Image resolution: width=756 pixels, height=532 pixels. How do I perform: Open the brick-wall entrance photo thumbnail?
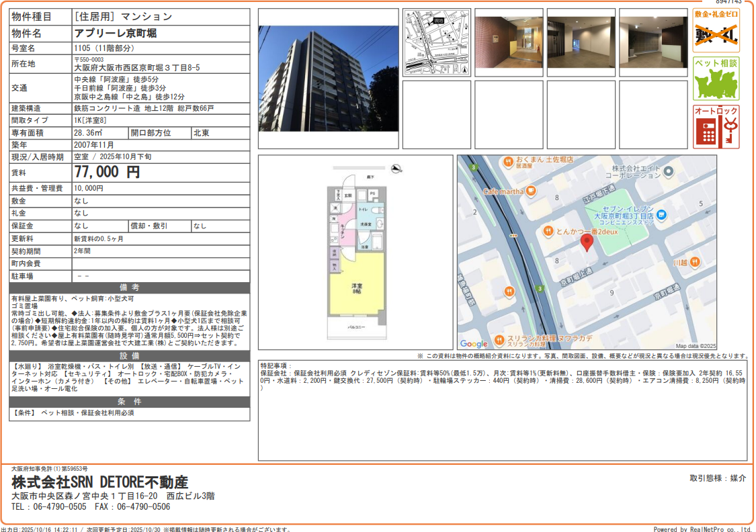[509, 42]
